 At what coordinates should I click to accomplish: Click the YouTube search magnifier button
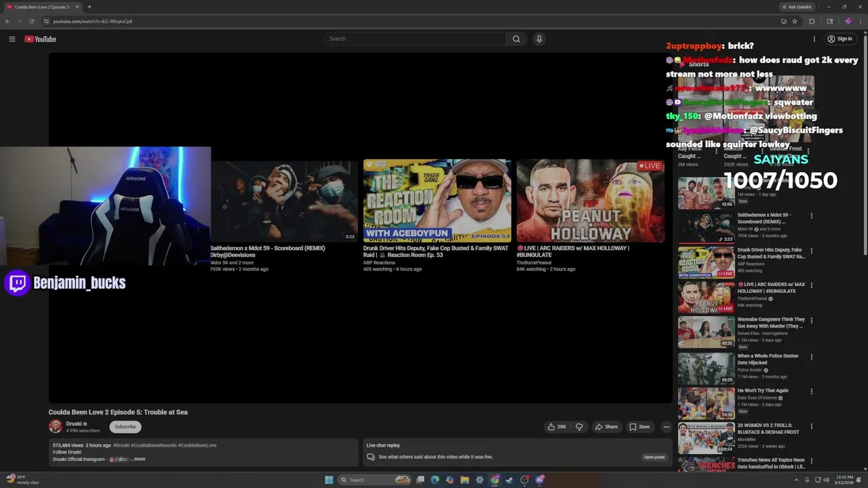(516, 39)
